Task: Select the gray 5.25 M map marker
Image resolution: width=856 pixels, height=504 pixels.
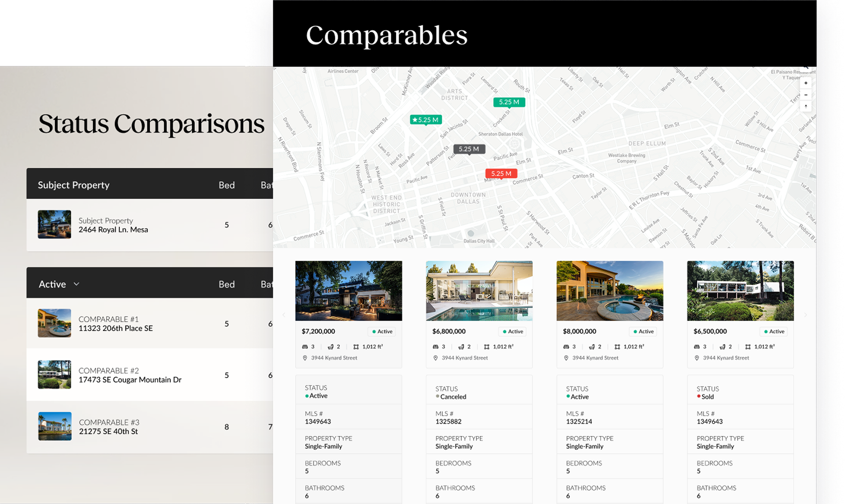Action: coord(469,149)
